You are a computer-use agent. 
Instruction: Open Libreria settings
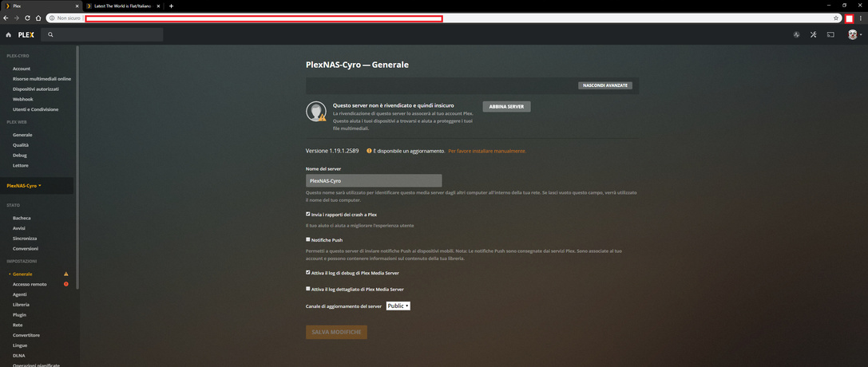tap(21, 305)
